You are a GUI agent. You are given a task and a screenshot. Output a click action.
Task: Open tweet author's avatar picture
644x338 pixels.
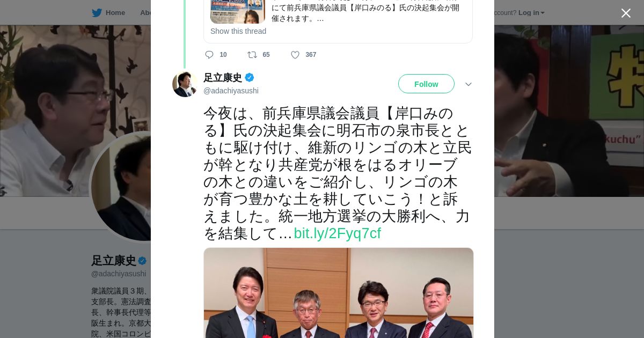[x=185, y=84]
